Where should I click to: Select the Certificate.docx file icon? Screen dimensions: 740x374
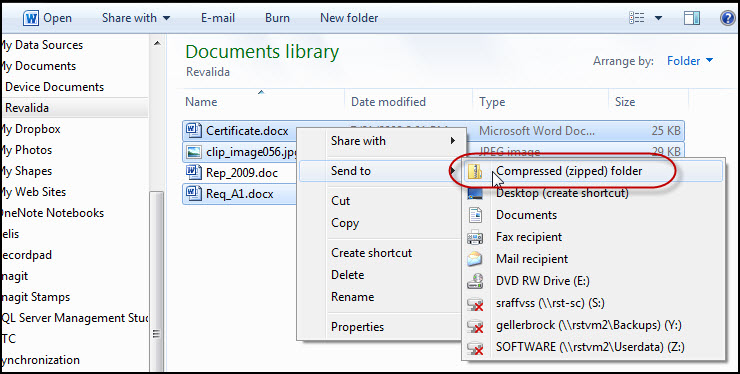[193, 130]
